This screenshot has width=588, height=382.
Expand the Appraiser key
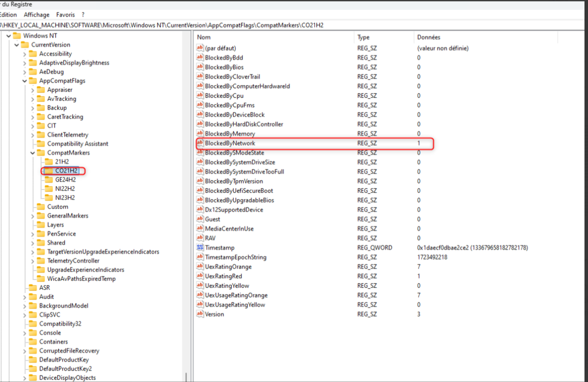33,90
